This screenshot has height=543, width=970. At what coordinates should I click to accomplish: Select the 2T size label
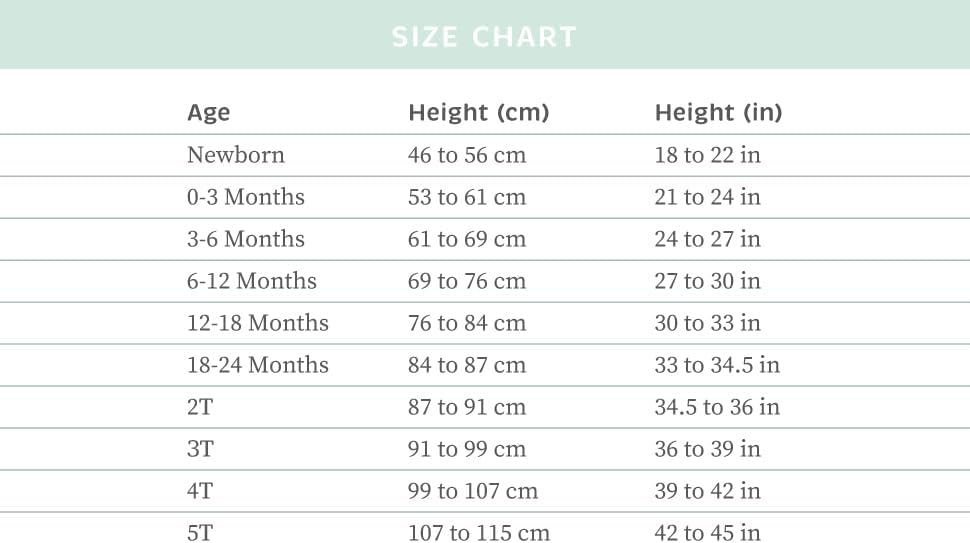(x=200, y=407)
